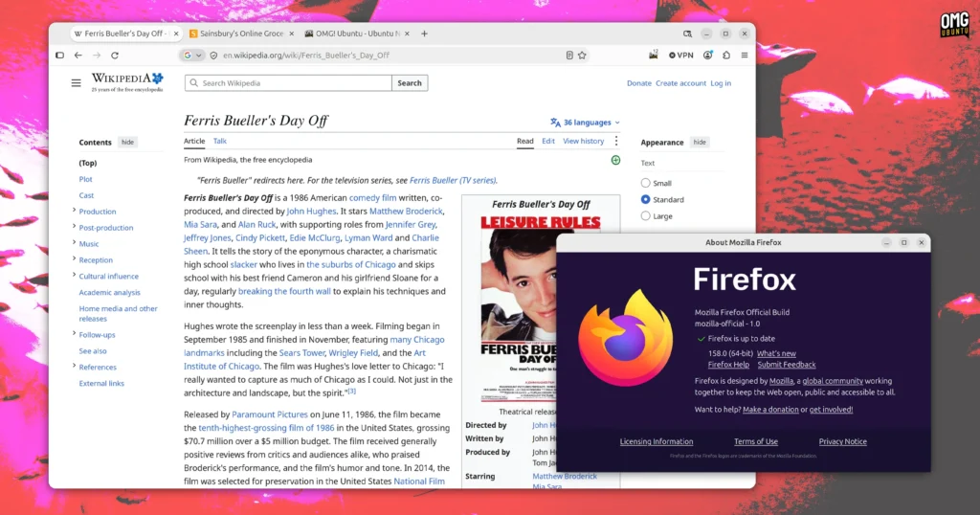Viewport: 980px width, 515px height.
Task: Jump to Cast in contents
Action: point(86,195)
